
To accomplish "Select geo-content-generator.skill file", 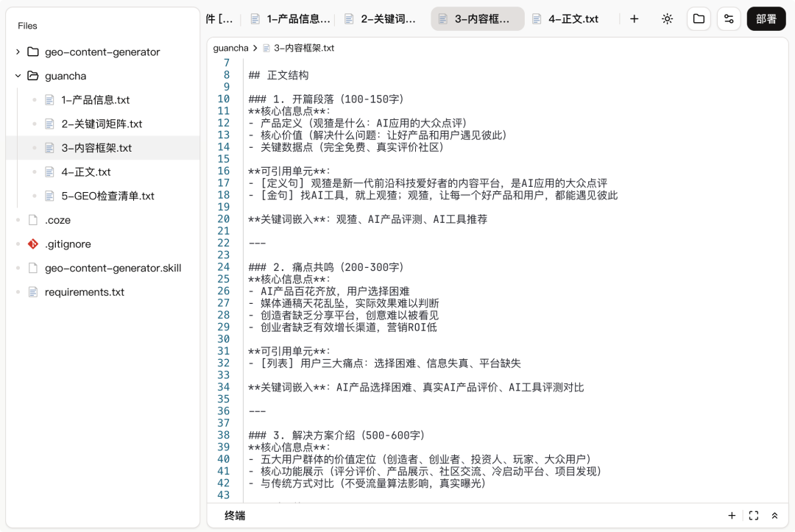I will click(113, 268).
